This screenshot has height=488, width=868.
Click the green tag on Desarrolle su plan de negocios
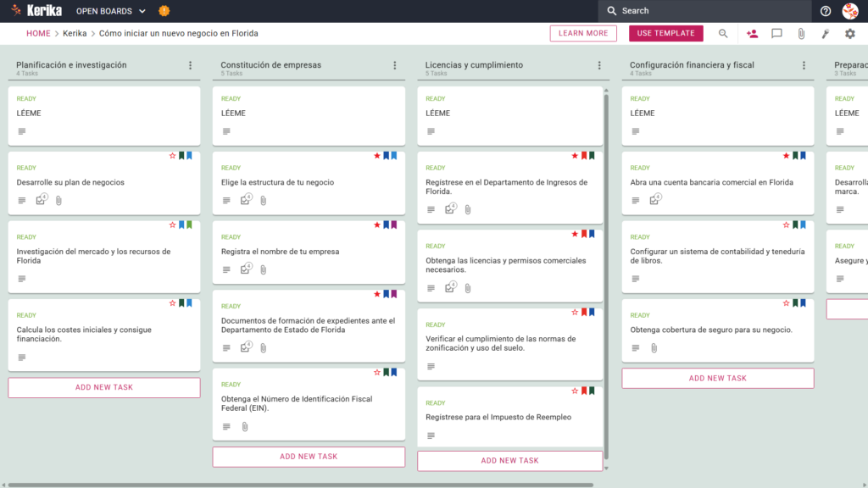[x=181, y=156]
